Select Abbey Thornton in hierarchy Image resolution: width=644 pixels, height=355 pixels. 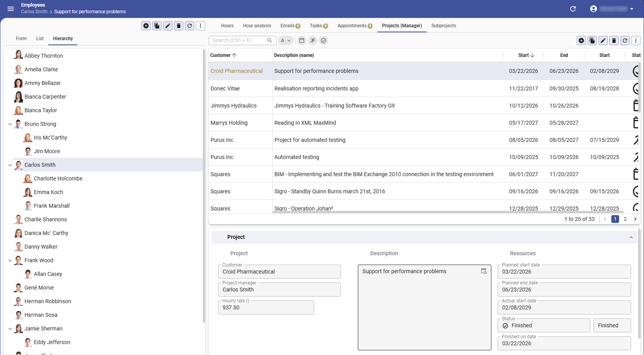(x=44, y=56)
